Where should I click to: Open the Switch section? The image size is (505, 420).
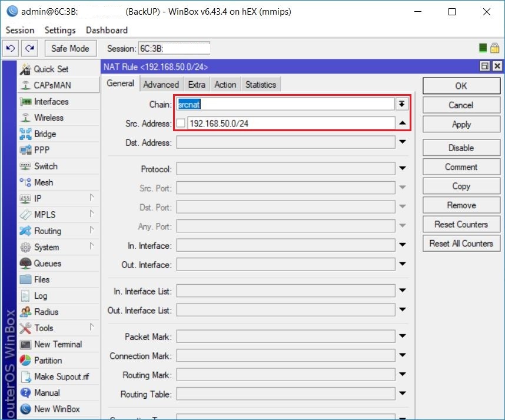59,166
